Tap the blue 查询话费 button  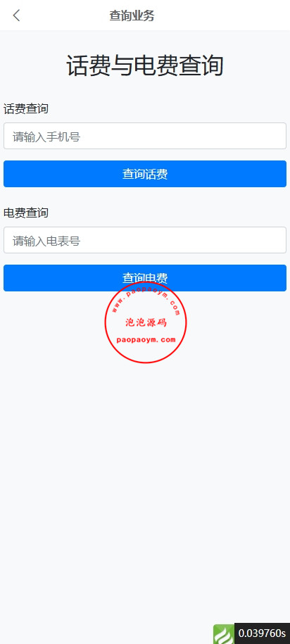coord(145,174)
